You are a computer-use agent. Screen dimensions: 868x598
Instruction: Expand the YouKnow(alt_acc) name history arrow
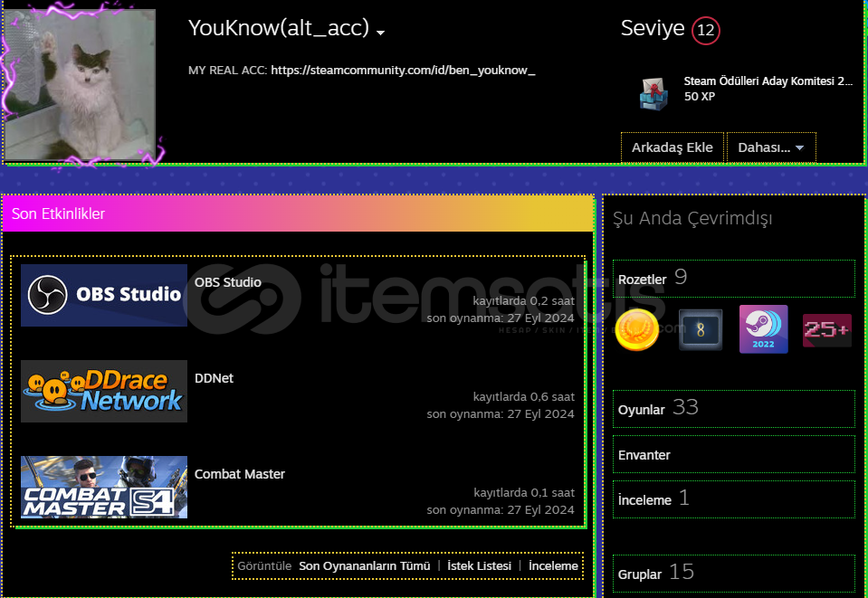[380, 33]
